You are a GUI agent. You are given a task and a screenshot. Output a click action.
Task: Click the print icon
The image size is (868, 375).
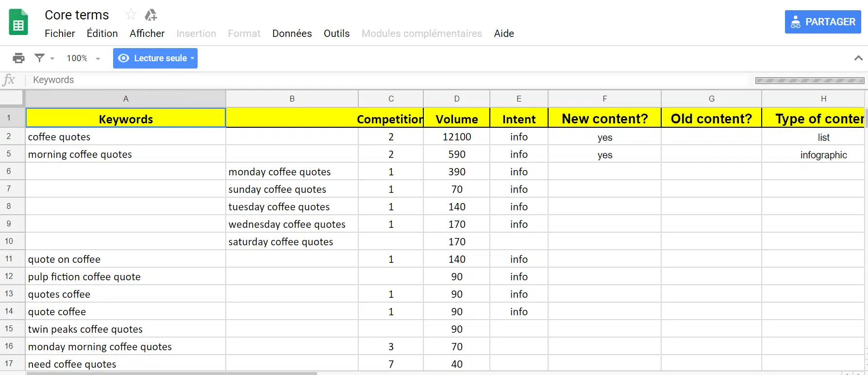[18, 58]
